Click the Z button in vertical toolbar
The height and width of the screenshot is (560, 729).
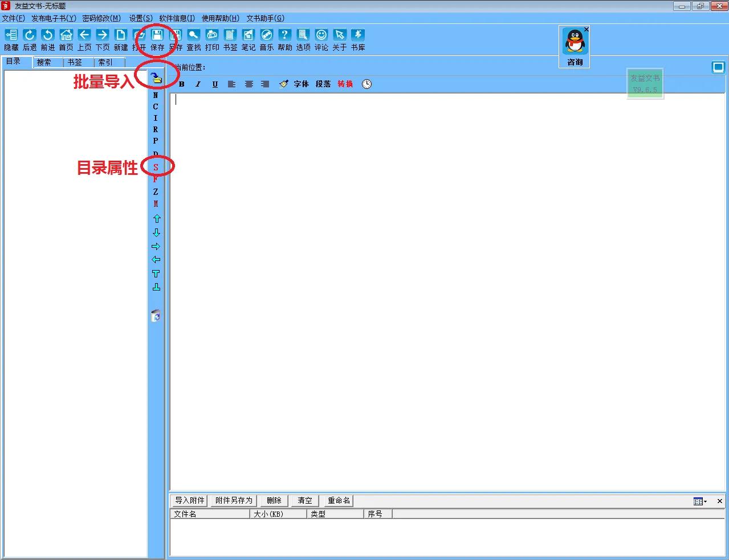point(156,192)
